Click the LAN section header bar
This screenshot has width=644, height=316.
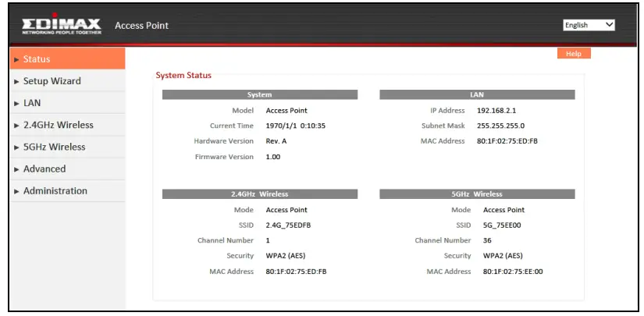click(x=477, y=95)
